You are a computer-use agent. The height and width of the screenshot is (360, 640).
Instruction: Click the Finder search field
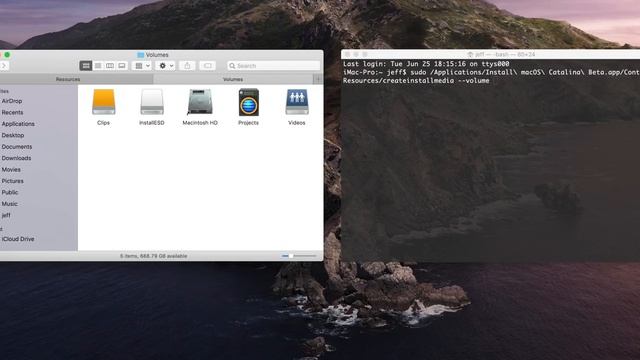pyautogui.click(x=273, y=66)
